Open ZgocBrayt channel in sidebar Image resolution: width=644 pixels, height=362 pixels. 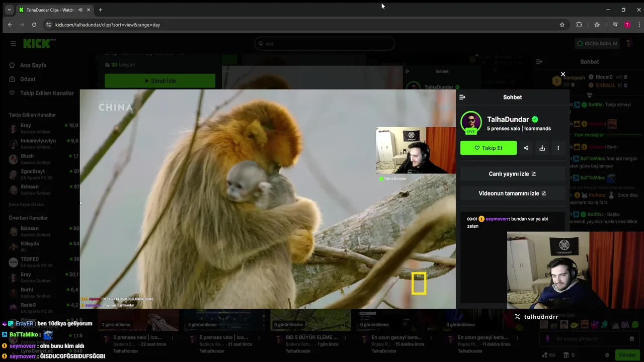[x=44, y=174]
